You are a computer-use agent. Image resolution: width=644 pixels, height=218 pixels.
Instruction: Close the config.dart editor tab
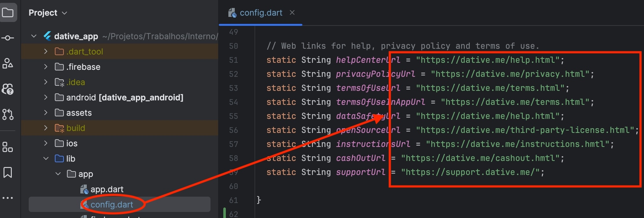click(x=292, y=13)
